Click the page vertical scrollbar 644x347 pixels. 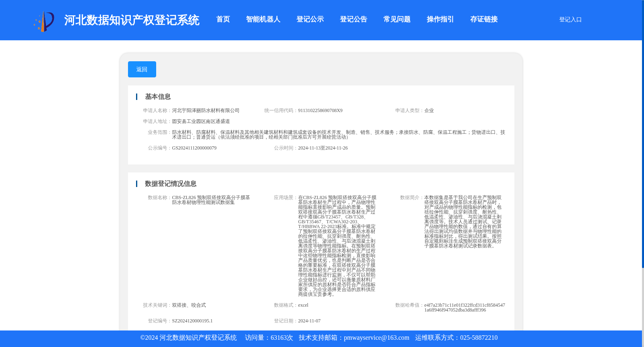tap(643, 133)
